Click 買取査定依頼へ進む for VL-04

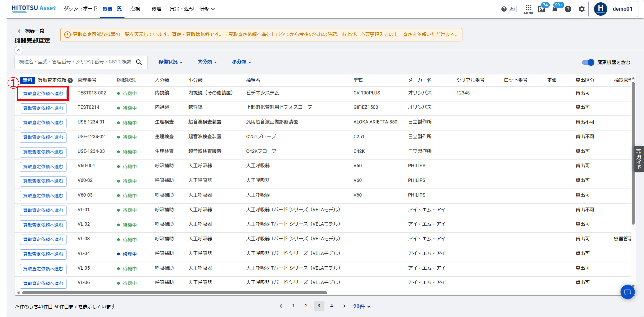[43, 254]
